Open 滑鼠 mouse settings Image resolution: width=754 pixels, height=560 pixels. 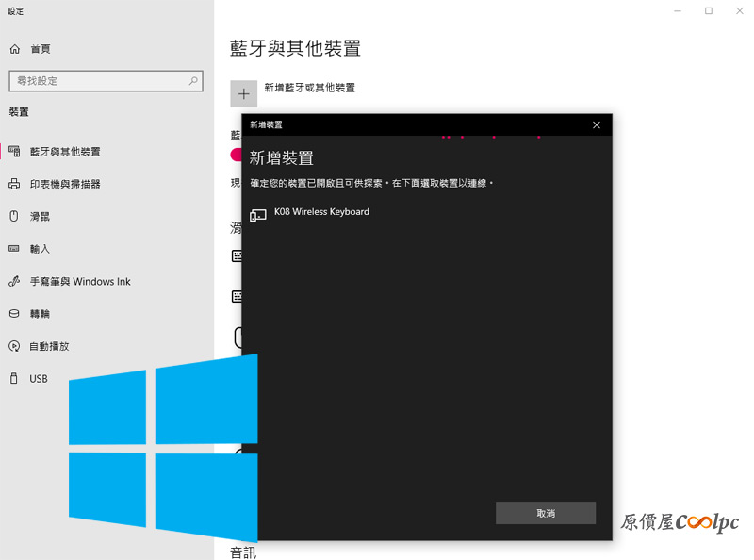click(40, 217)
